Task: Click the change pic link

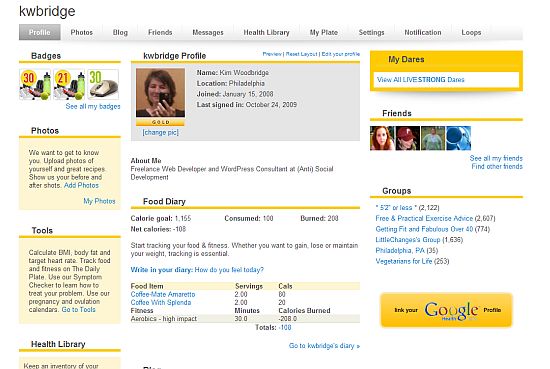Action: click(x=160, y=132)
